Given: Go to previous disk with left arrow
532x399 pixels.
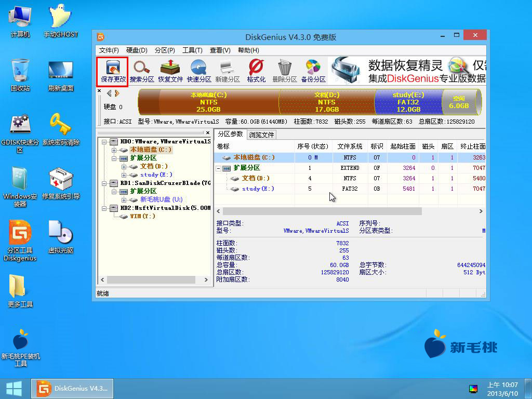Looking at the screenshot, I should pyautogui.click(x=109, y=94).
